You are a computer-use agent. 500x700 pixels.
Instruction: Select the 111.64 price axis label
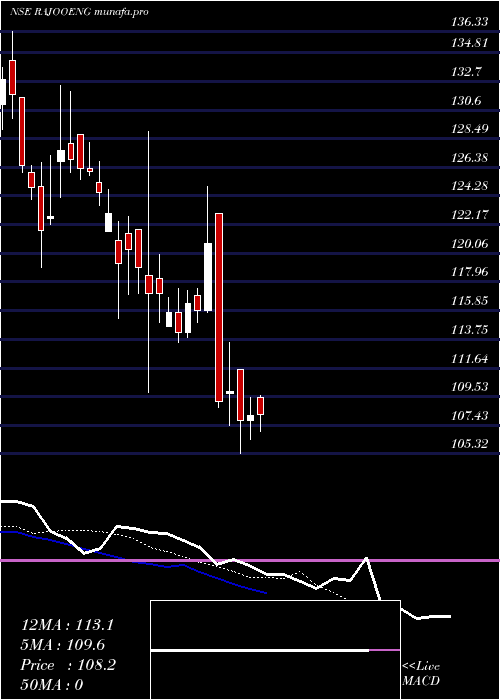(469, 358)
